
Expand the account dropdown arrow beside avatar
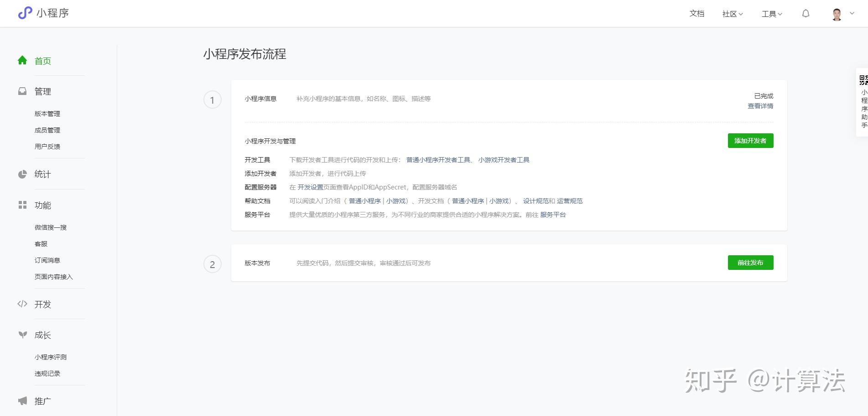[852, 14]
